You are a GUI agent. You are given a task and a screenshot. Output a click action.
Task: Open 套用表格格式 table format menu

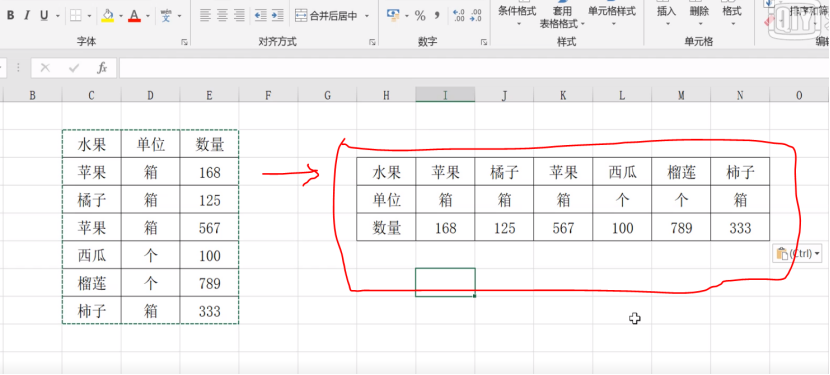563,16
